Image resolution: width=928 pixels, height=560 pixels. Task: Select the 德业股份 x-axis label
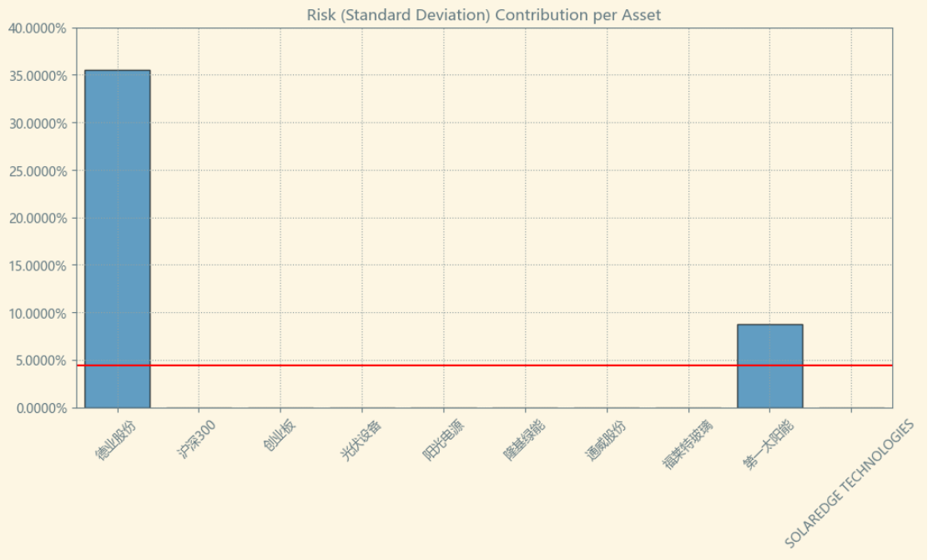tap(114, 441)
